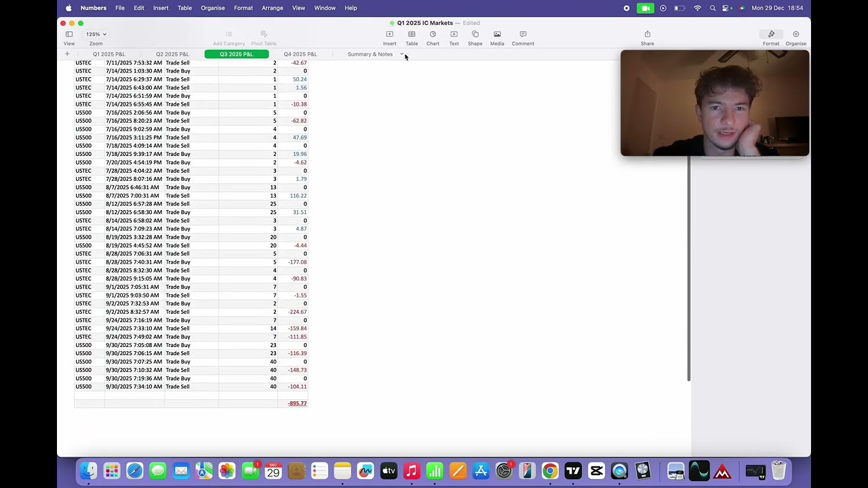Select the cell with value -177.08

point(293,262)
